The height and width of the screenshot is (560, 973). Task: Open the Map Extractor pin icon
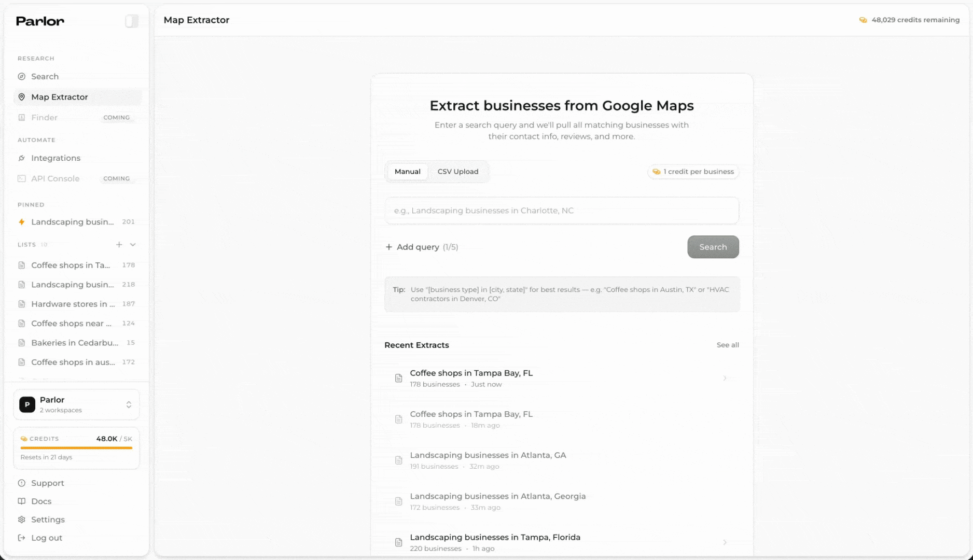21,97
